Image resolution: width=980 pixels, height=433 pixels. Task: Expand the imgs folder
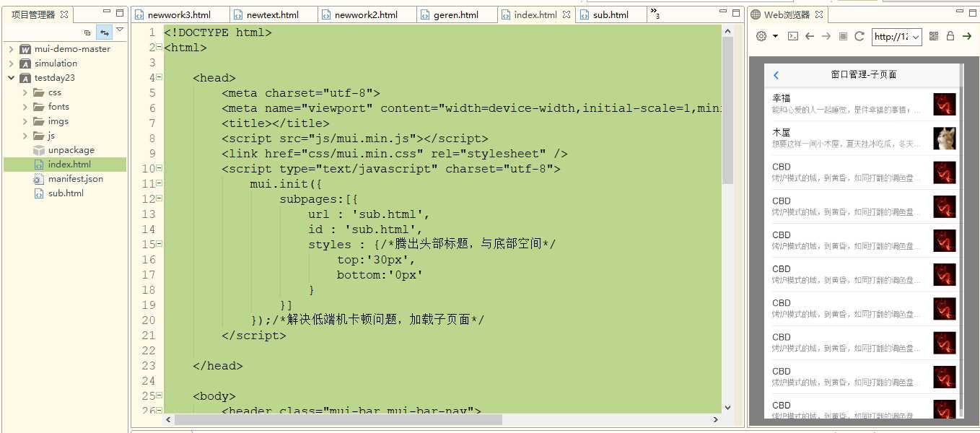pyautogui.click(x=25, y=121)
